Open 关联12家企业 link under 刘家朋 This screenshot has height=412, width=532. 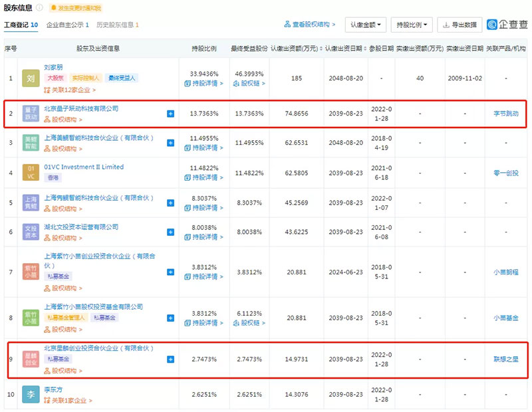pyautogui.click(x=70, y=90)
